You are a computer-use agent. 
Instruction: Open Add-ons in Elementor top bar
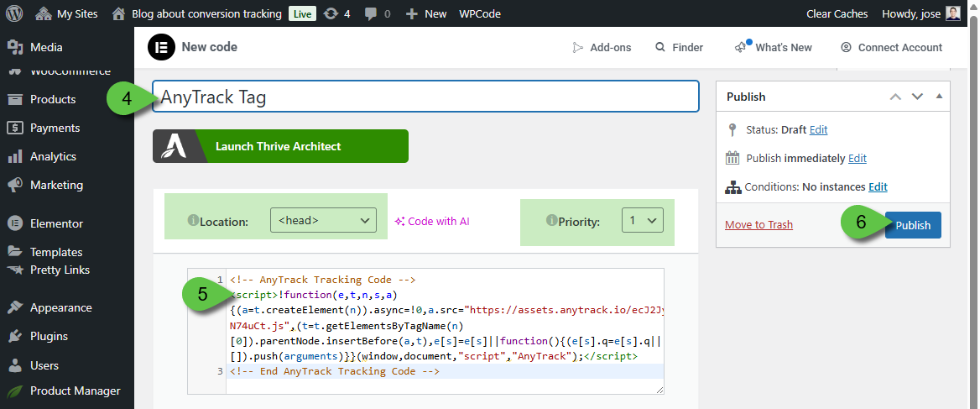pyautogui.click(x=602, y=48)
